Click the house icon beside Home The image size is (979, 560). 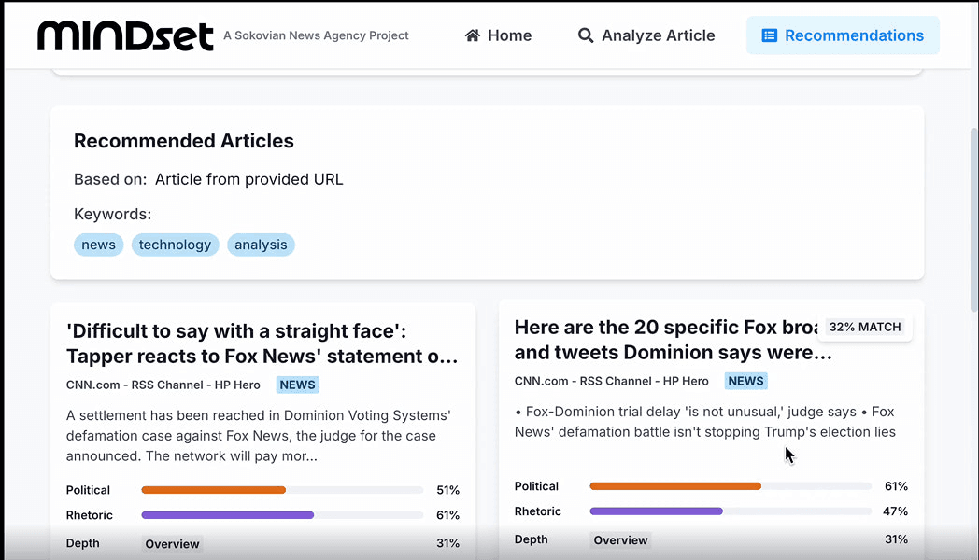click(473, 35)
